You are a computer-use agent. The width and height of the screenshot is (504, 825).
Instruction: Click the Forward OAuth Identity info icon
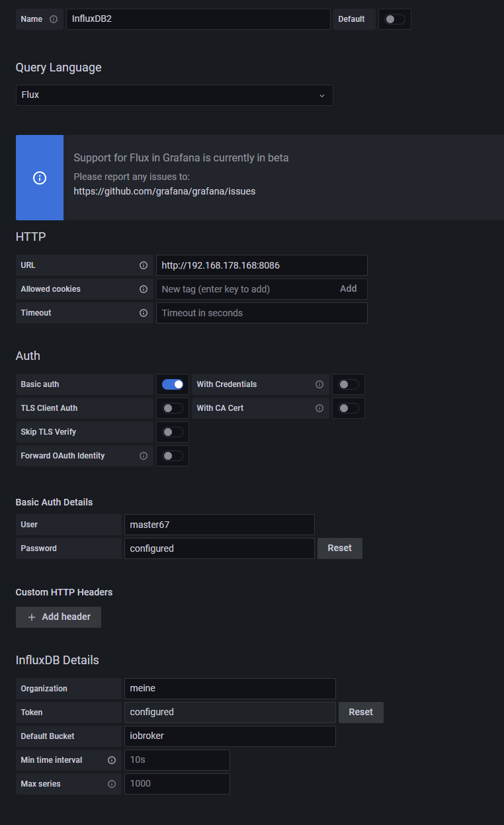tap(144, 456)
